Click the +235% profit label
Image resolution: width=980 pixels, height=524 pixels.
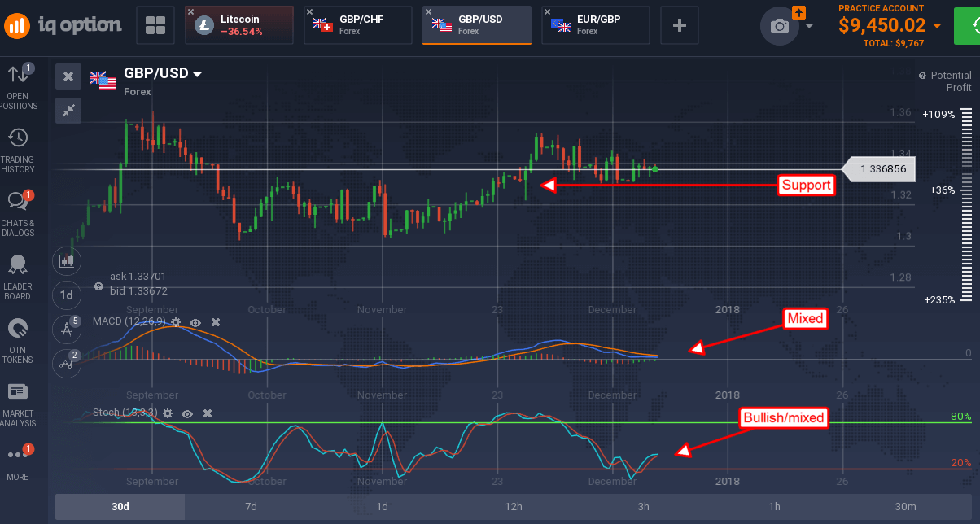click(939, 299)
